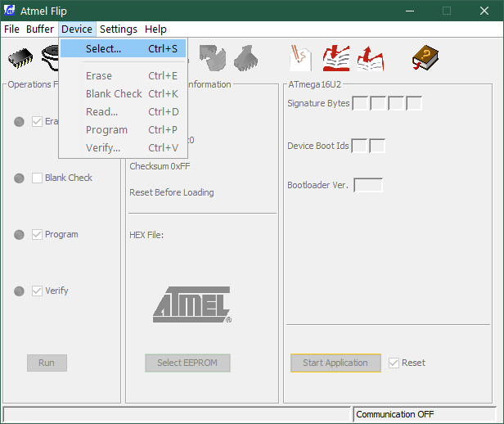Open the Settings menu
The width and height of the screenshot is (504, 424).
(x=119, y=29)
